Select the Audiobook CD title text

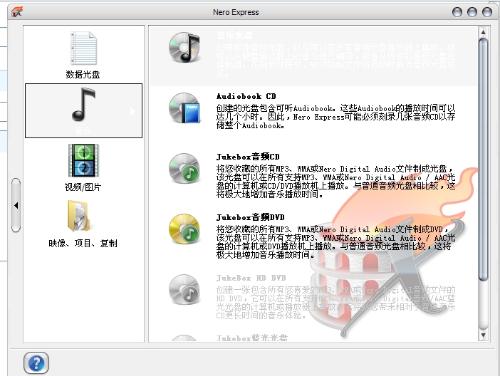[246, 96]
